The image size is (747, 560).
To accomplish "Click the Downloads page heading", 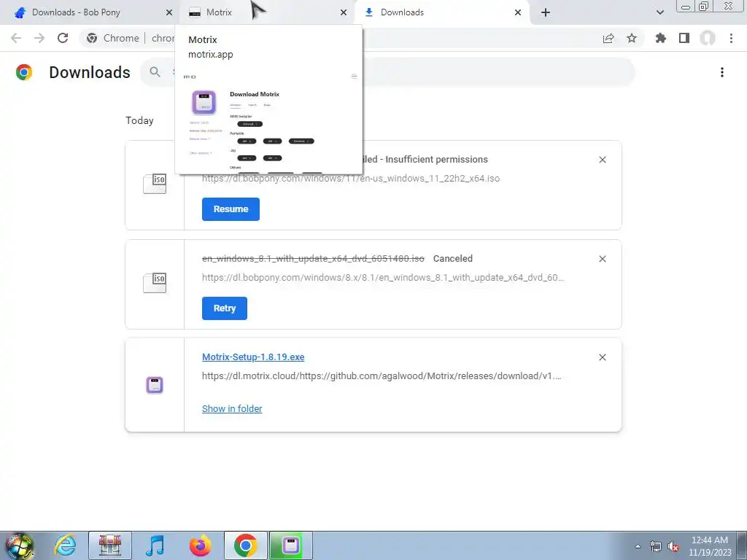I will [x=90, y=72].
